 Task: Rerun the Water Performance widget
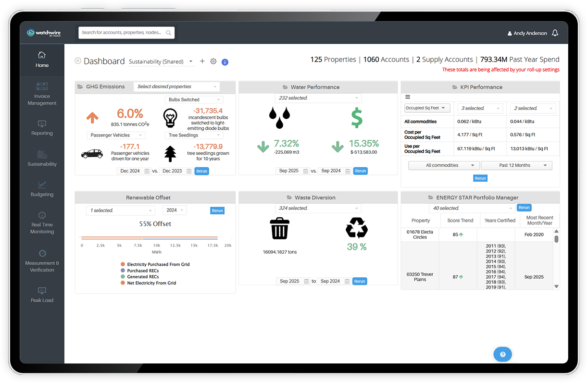(360, 171)
